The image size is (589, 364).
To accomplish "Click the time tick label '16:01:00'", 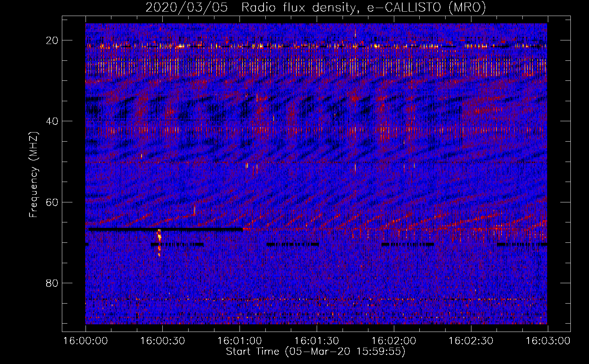I will click(x=240, y=341).
